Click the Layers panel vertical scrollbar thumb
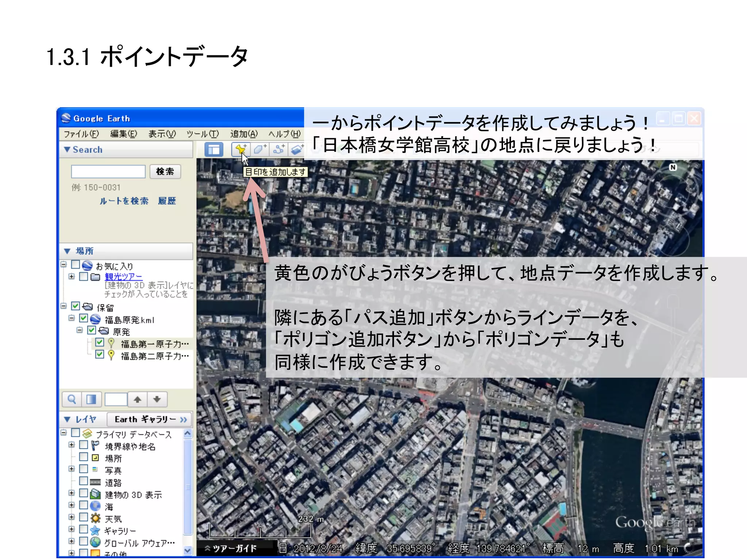Screen dimensions: 747x560 (188, 487)
